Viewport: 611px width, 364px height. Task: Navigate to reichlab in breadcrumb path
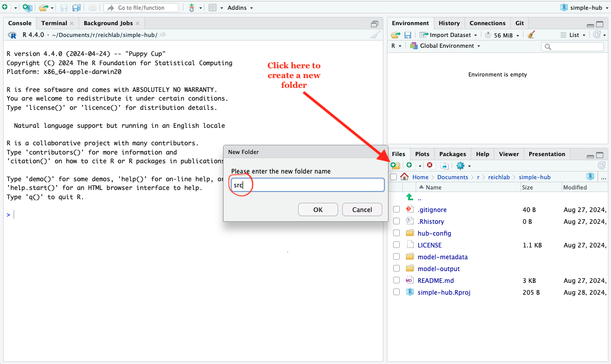(x=499, y=177)
